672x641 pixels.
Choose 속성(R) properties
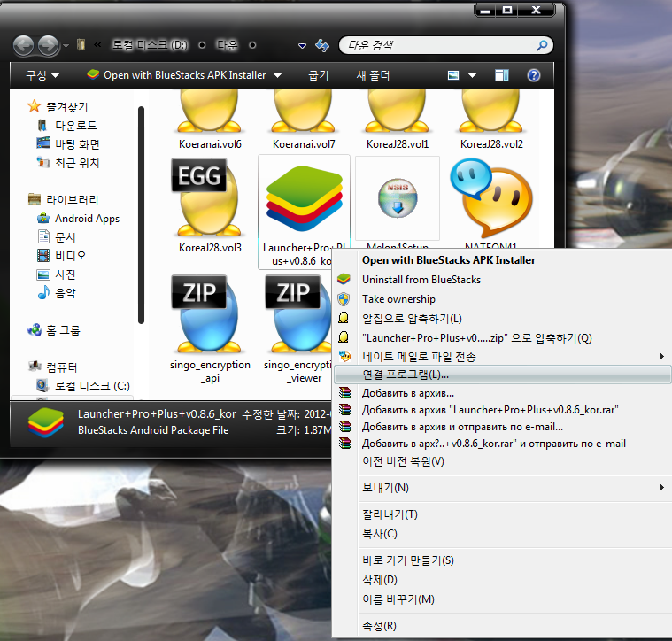[501, 626]
